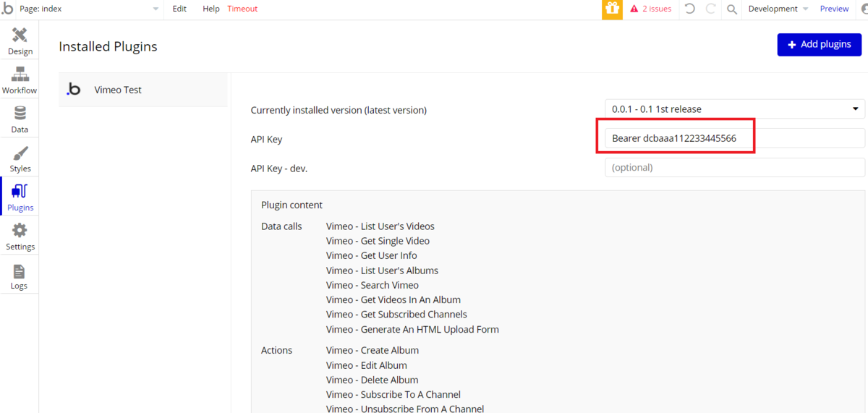Click the Installed Plugins heading
Screen dimensions: 868x413
108,46
